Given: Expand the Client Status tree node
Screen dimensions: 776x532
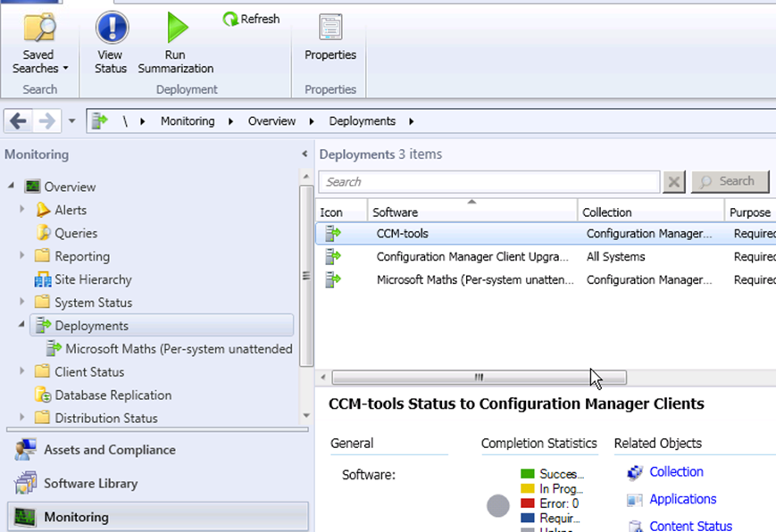Looking at the screenshot, I should pos(21,370).
